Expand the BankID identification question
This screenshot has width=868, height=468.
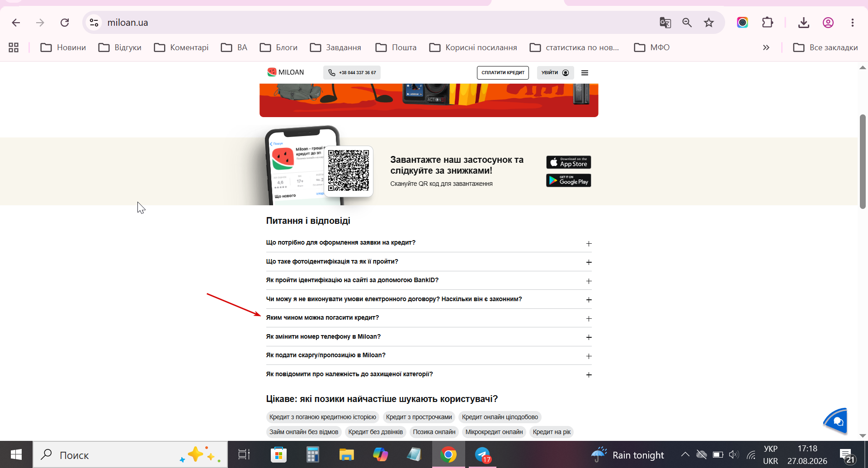[x=429, y=280]
